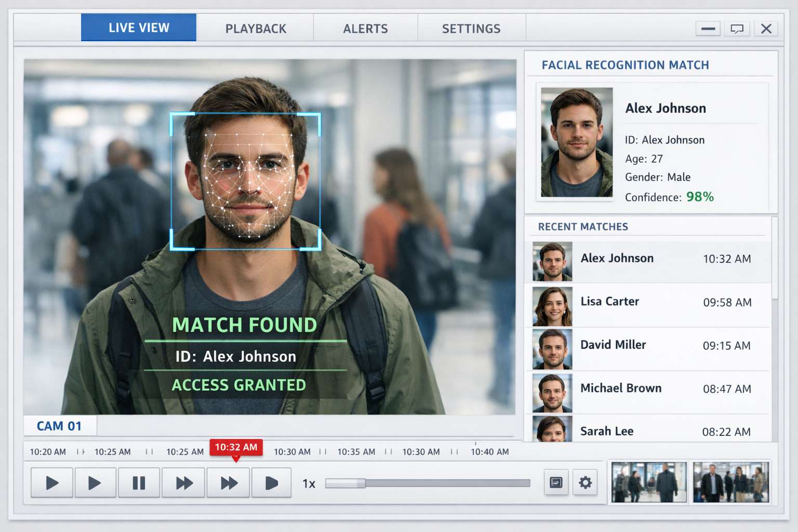Pause the live video feed
The image size is (798, 532).
pyautogui.click(x=139, y=483)
